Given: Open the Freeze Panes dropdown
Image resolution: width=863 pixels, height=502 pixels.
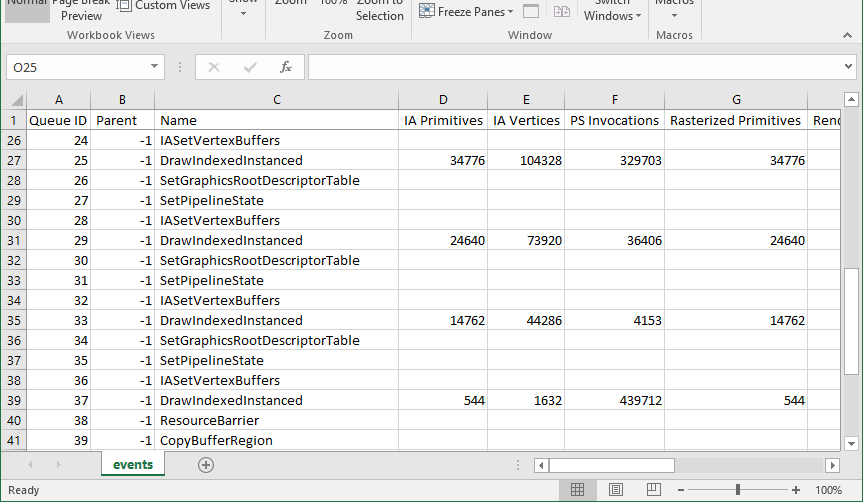Looking at the screenshot, I should pos(466,11).
